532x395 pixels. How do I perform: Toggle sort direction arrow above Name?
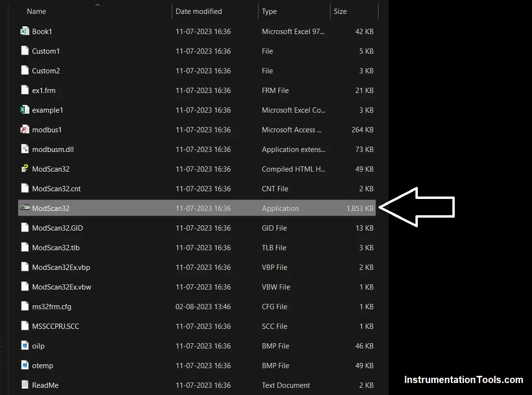[97, 5]
